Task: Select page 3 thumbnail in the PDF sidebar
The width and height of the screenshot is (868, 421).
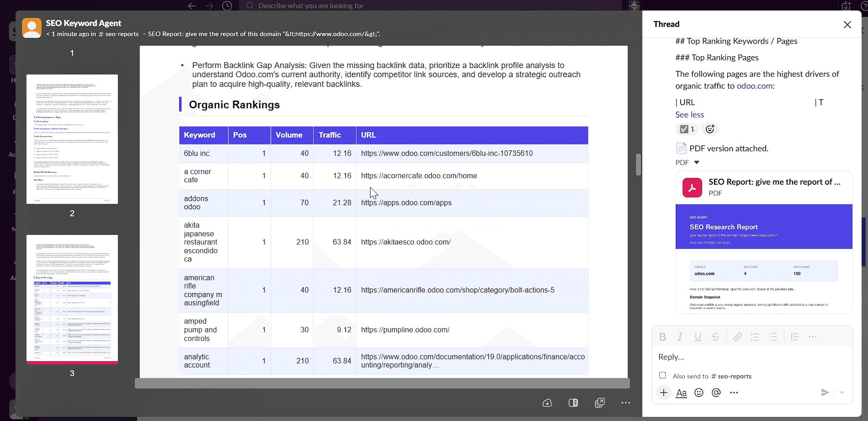Action: pyautogui.click(x=72, y=299)
